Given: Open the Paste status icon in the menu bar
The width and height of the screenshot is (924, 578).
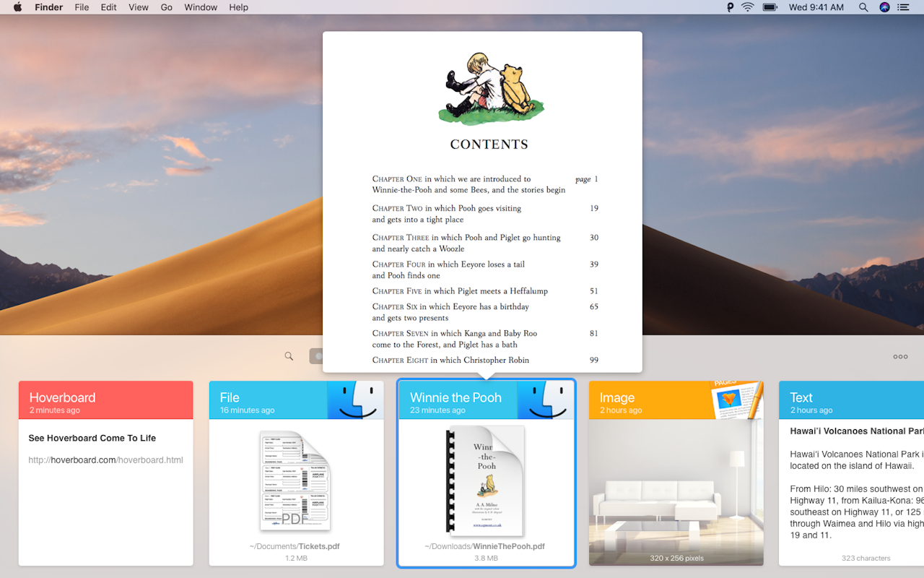Looking at the screenshot, I should coord(731,7).
